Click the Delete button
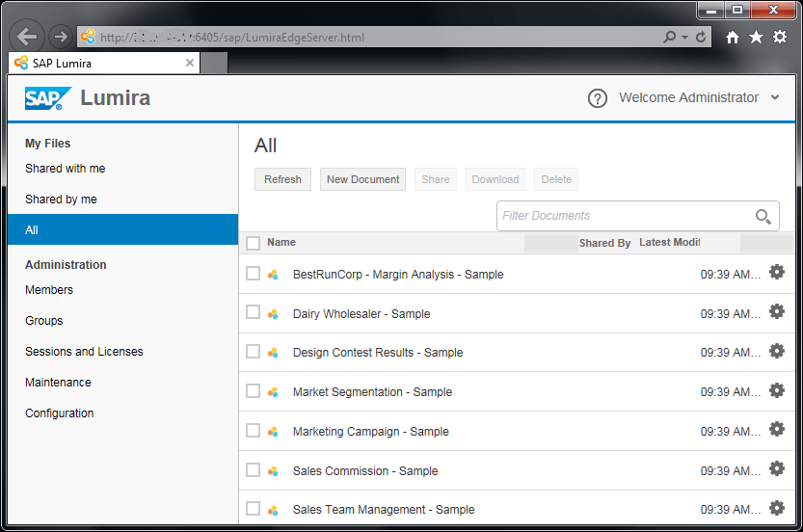 [x=556, y=179]
